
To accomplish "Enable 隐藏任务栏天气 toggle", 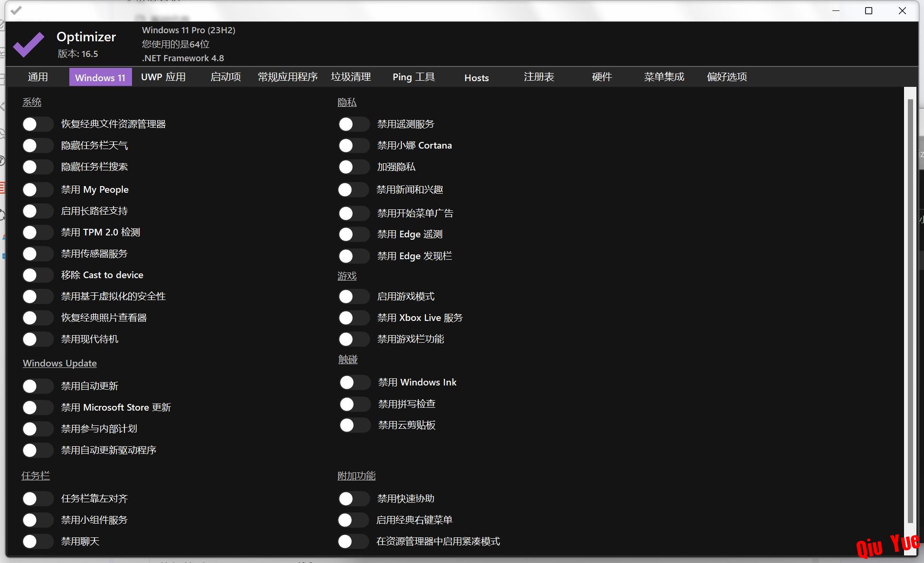I will click(38, 146).
